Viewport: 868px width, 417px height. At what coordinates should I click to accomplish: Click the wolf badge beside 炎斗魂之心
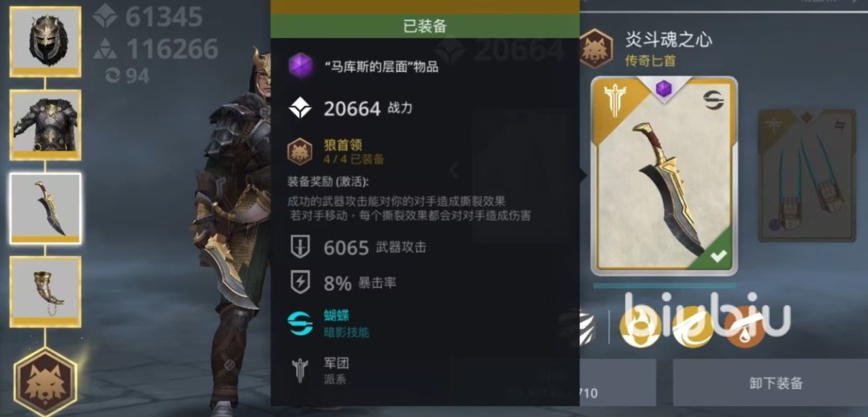click(x=597, y=48)
